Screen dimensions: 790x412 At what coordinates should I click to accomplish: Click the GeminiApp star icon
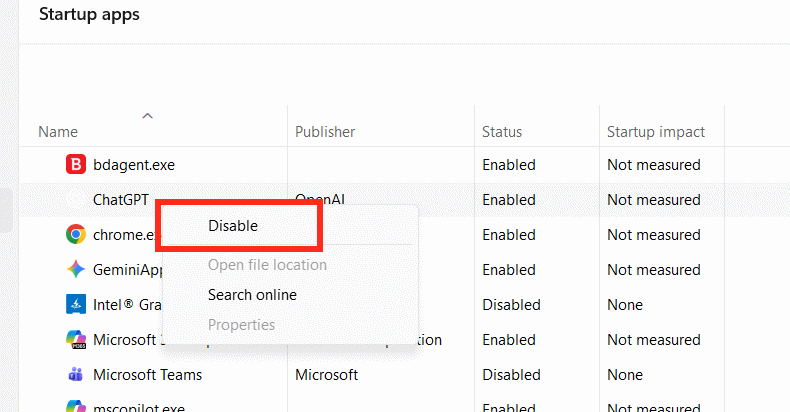[76, 269]
